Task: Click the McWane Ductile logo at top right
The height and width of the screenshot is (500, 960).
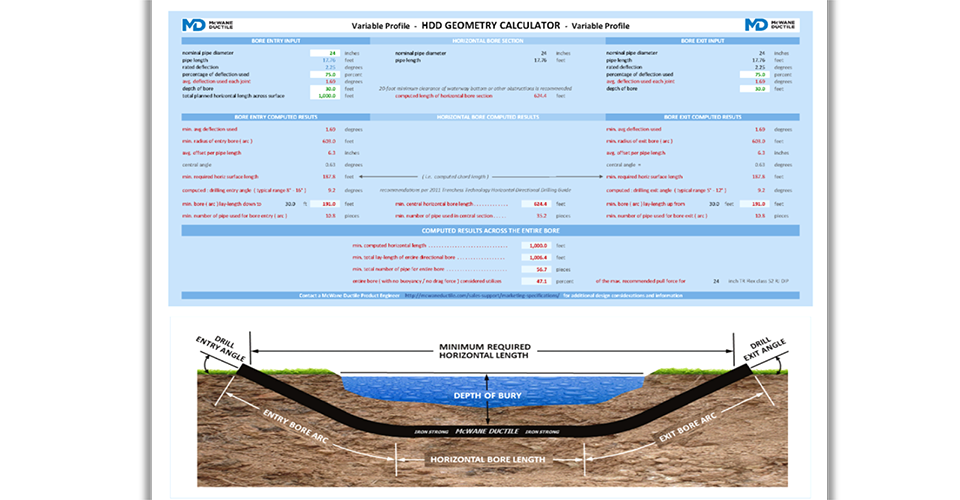Action: coord(768,24)
